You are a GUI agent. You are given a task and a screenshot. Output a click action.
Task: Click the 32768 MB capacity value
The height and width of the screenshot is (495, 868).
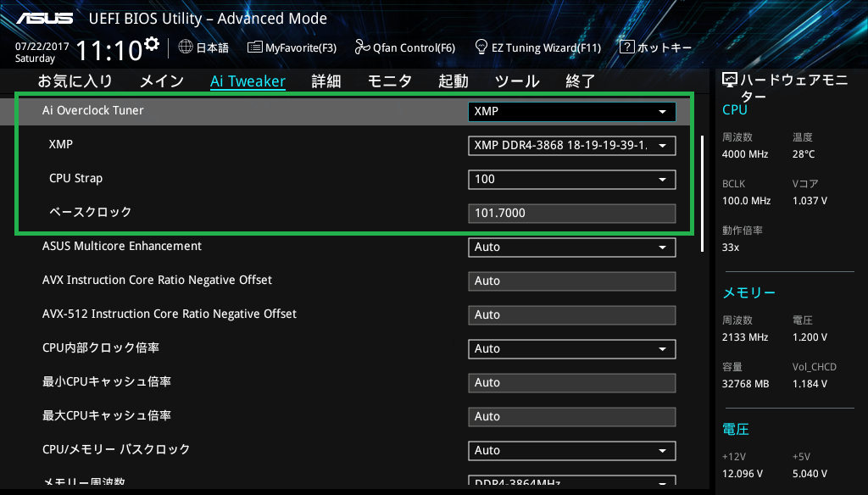coord(746,384)
